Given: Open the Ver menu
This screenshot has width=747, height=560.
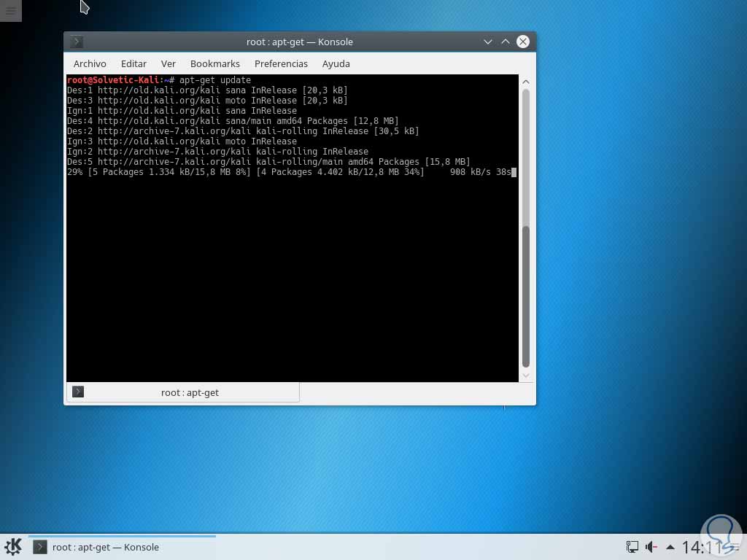Looking at the screenshot, I should pyautogui.click(x=169, y=64).
